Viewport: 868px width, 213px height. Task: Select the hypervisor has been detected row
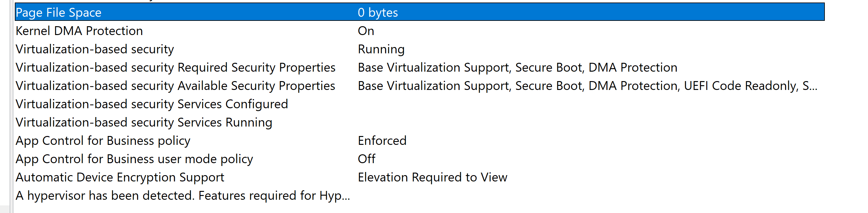click(x=420, y=195)
